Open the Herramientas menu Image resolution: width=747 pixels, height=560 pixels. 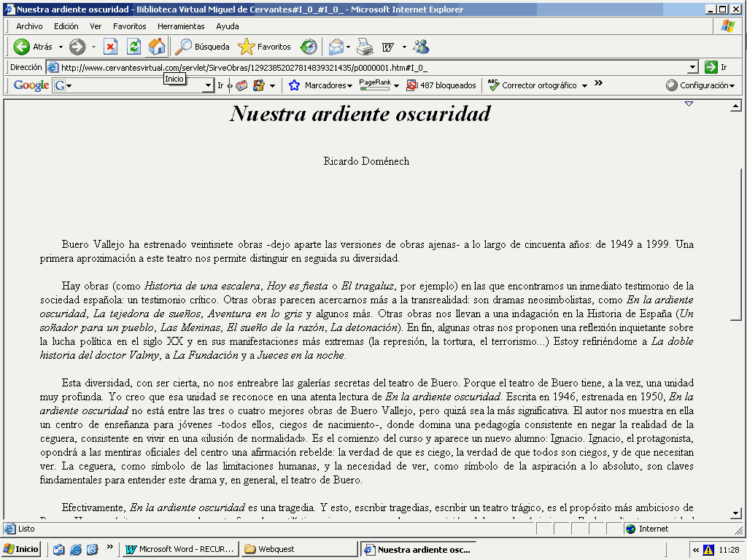point(181,27)
